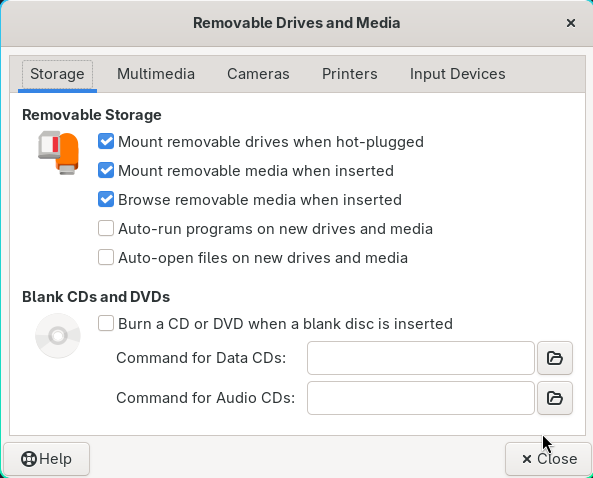Select the Storage tab
Screen dimensions: 593x478
point(57,74)
